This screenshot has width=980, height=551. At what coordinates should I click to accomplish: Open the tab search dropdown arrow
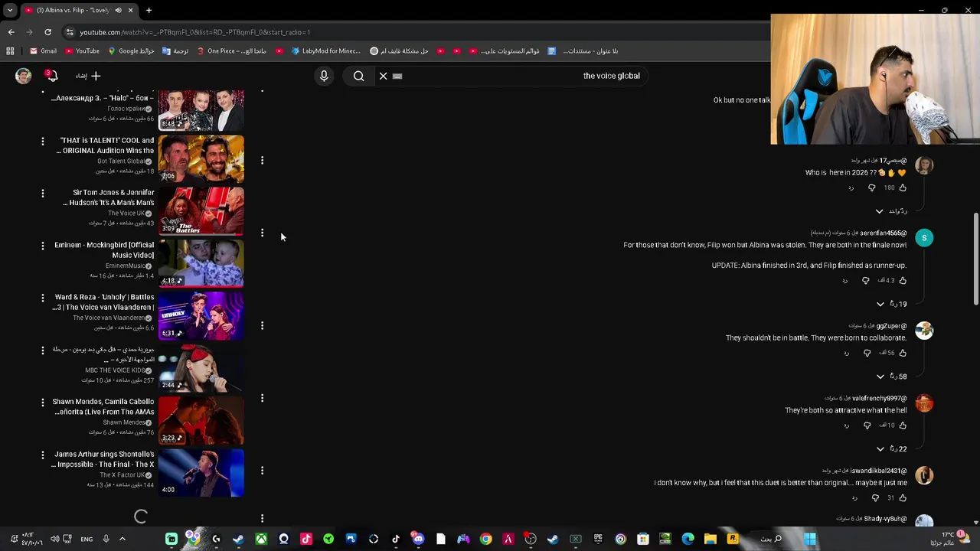coord(10,10)
